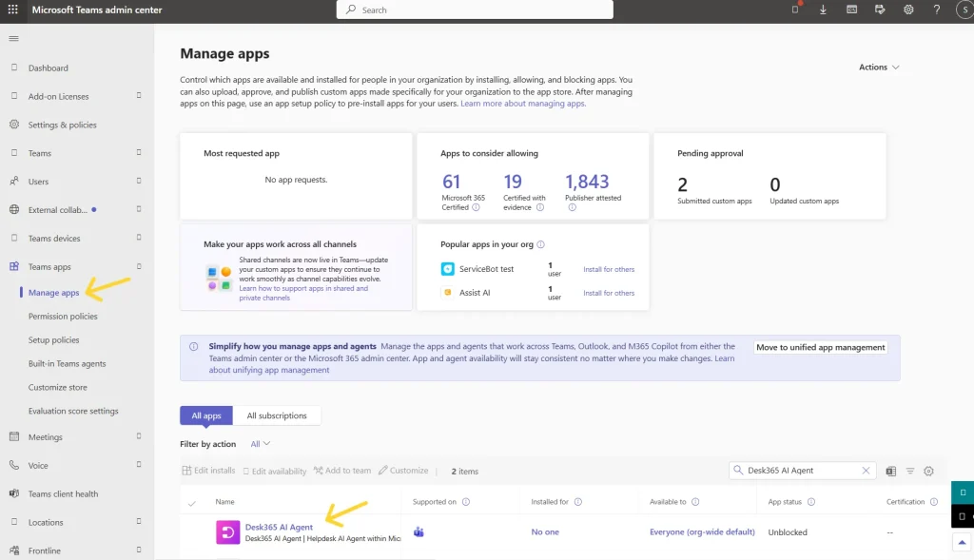This screenshot has width=974, height=560.
Task: Open the Cloud Shell terminal icon
Action: click(851, 10)
